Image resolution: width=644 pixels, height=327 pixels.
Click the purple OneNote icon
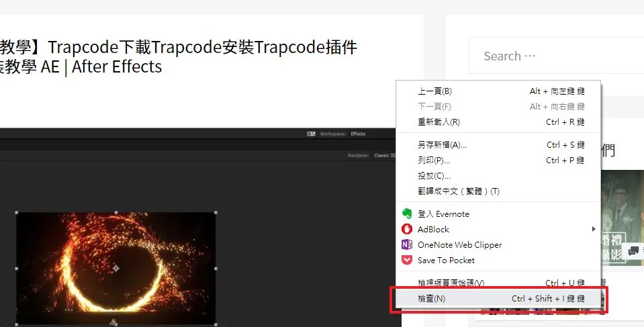[x=406, y=245]
